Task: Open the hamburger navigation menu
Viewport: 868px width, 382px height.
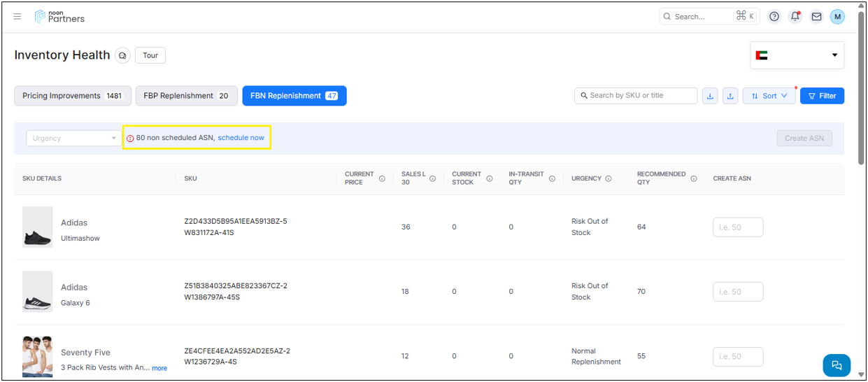Action: tap(17, 17)
